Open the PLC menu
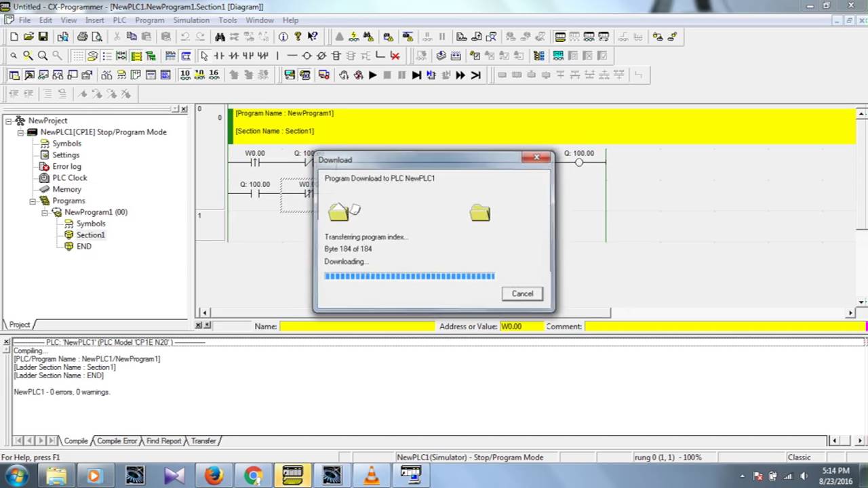868x488 pixels. pos(119,20)
